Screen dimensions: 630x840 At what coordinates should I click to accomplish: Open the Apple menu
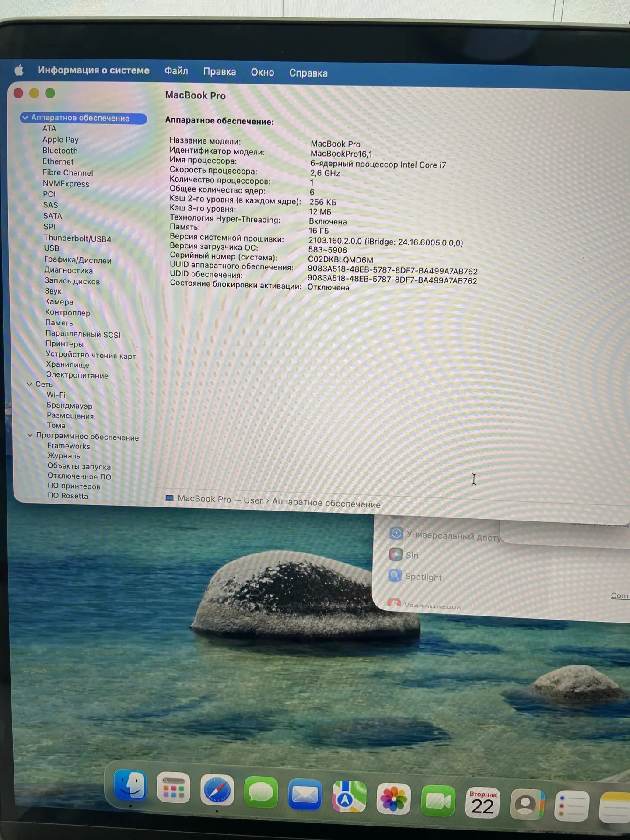tap(19, 70)
